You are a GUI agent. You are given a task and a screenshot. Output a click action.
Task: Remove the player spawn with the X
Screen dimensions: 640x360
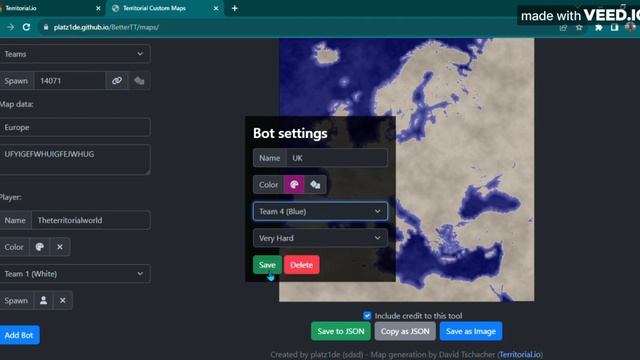point(62,300)
